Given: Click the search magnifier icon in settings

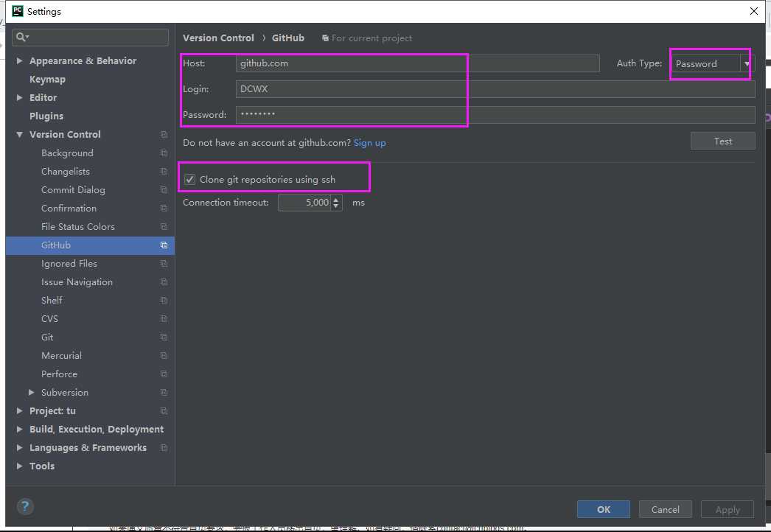Looking at the screenshot, I should [21, 37].
